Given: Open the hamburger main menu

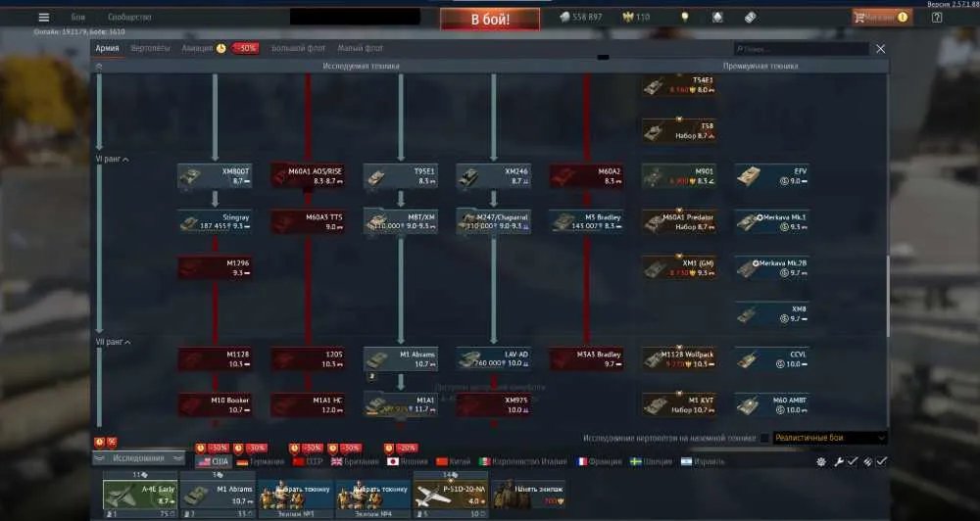Looking at the screenshot, I should pos(44,18).
